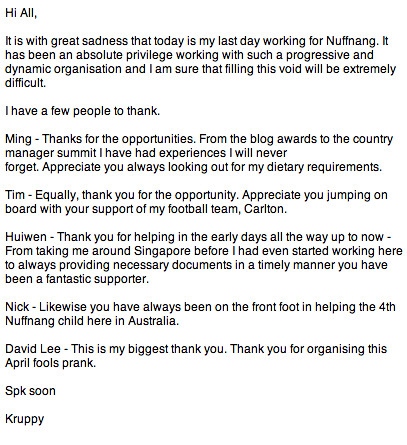This screenshot has height=445, width=407.
Task: Click the word 'difficult' ending first paragraph
Action: point(25,83)
